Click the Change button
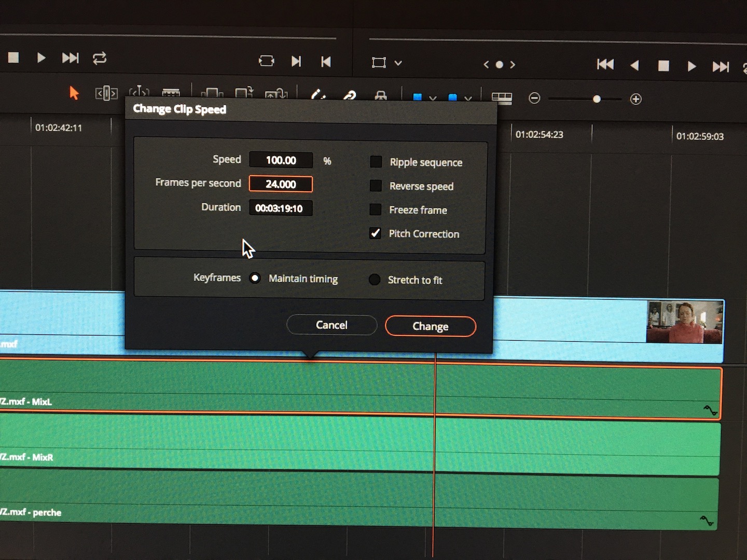747x560 pixels. (431, 326)
